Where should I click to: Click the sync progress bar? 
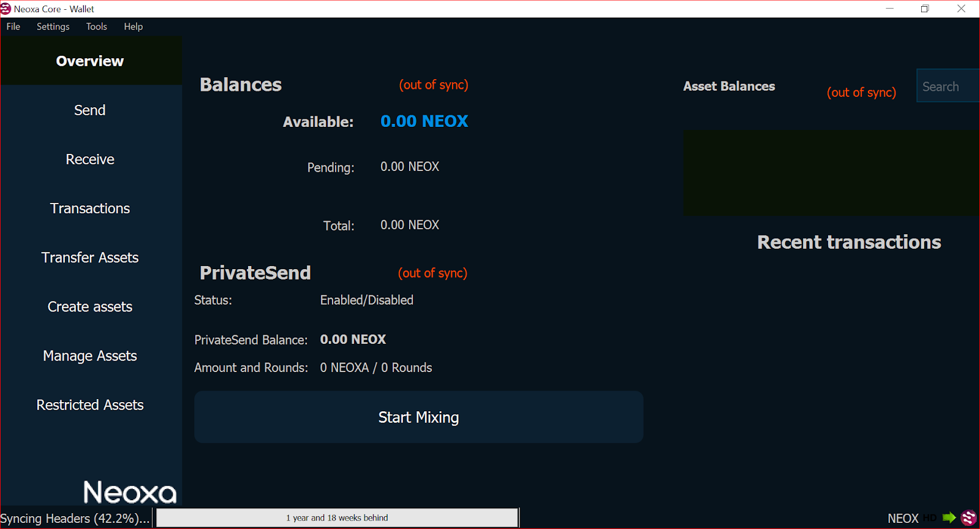[337, 518]
